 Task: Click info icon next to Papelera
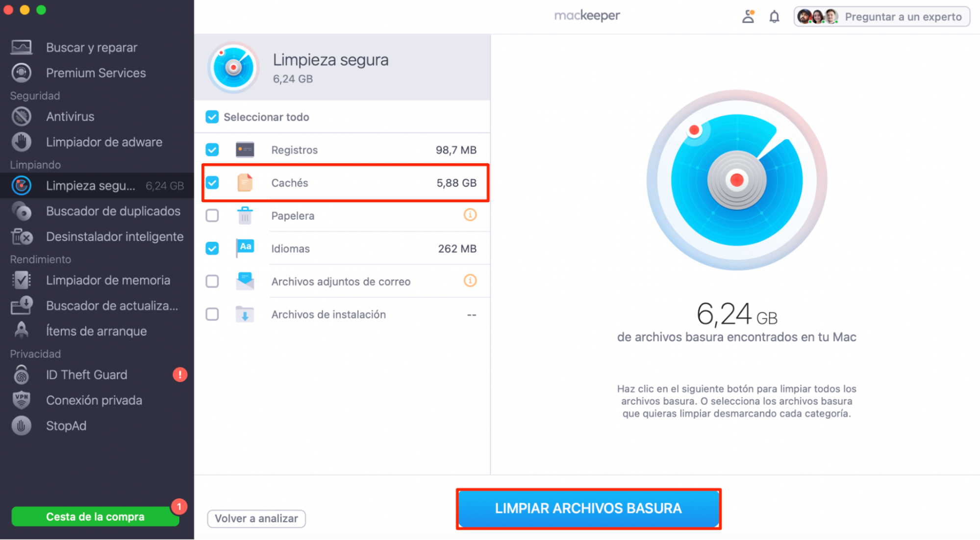[470, 215]
